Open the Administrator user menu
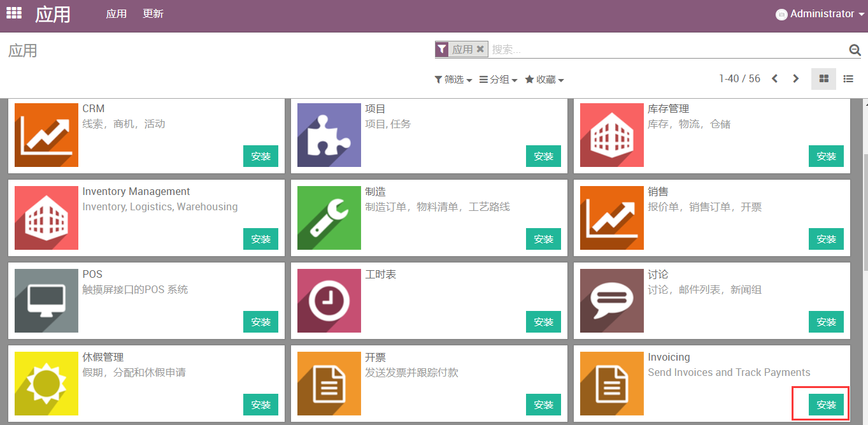Image resolution: width=868 pixels, height=425 pixels. pos(820,14)
